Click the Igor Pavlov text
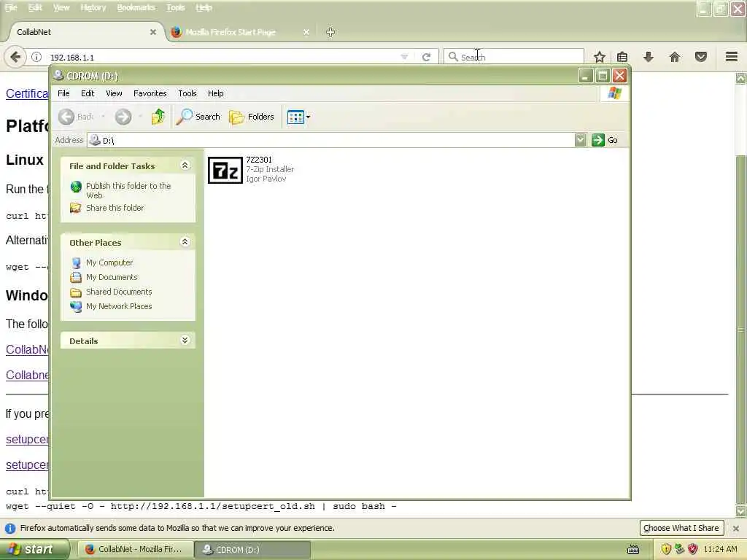Image resolution: width=747 pixels, height=560 pixels. 266,179
